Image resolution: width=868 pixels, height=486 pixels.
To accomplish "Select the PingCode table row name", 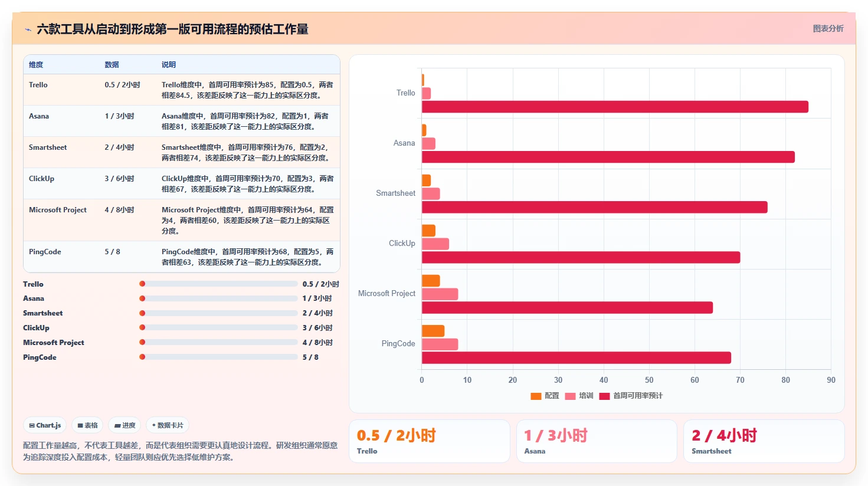I will pyautogui.click(x=45, y=252).
